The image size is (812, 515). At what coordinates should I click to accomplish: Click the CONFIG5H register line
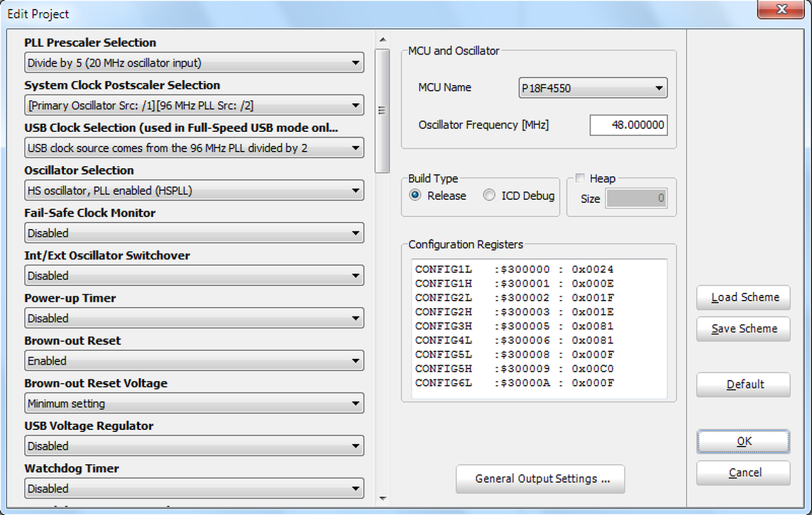coord(514,368)
